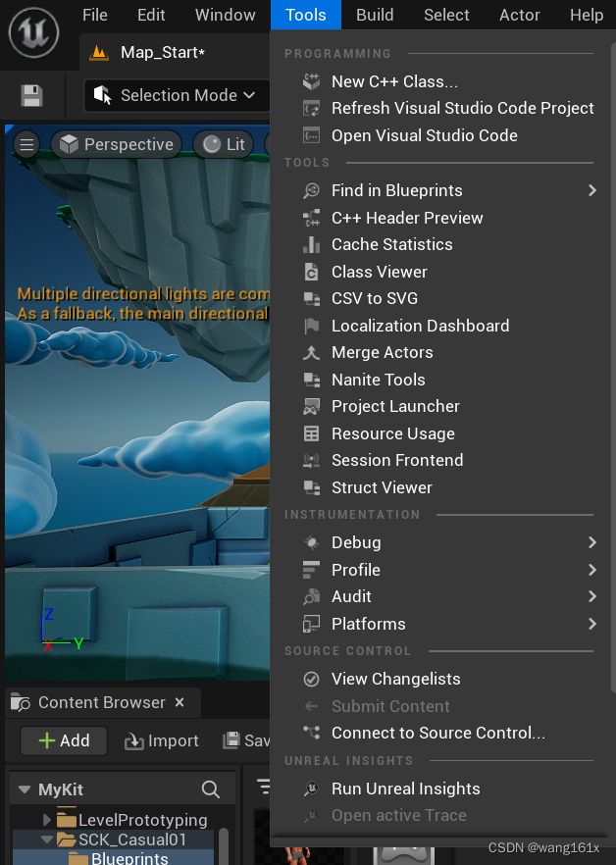The width and height of the screenshot is (616, 865).
Task: Close the Content Browser tab
Action: coord(179,703)
